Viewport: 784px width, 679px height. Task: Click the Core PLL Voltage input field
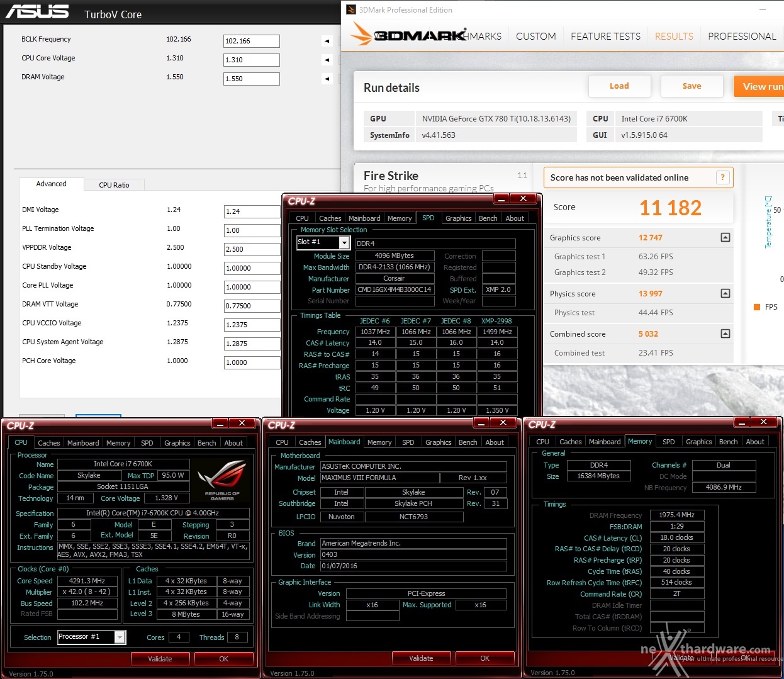252,287
